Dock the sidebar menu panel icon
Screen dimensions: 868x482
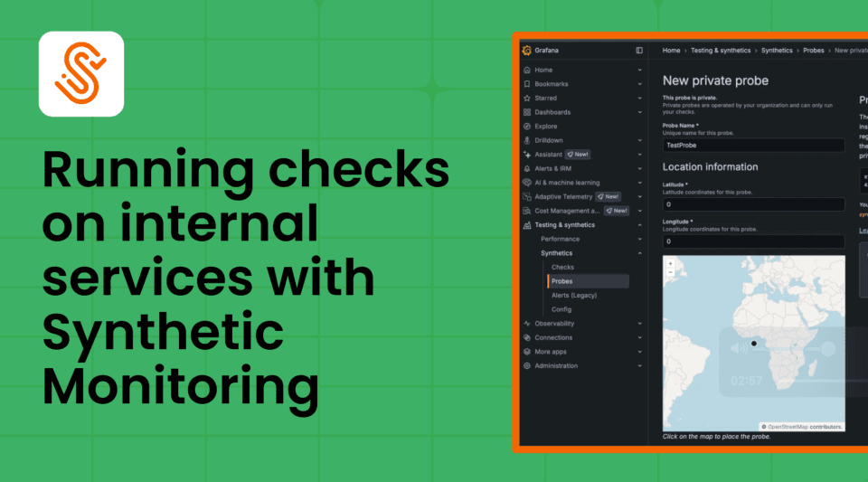click(639, 51)
